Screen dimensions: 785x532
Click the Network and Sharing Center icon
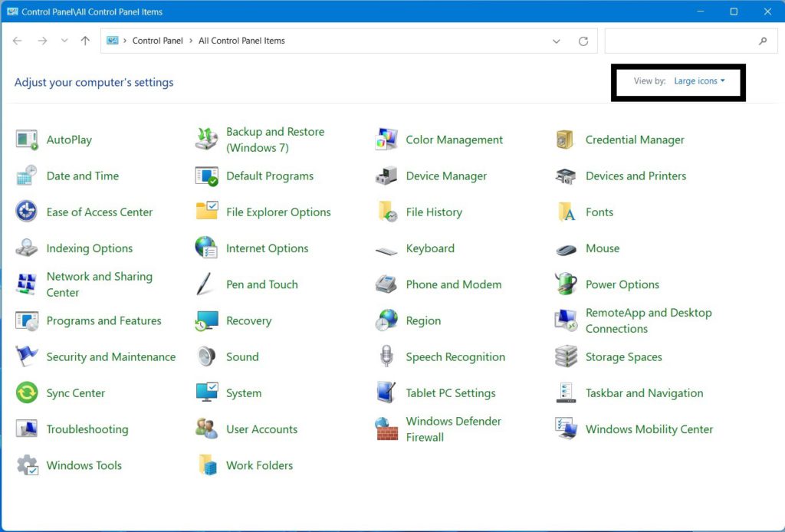(27, 284)
